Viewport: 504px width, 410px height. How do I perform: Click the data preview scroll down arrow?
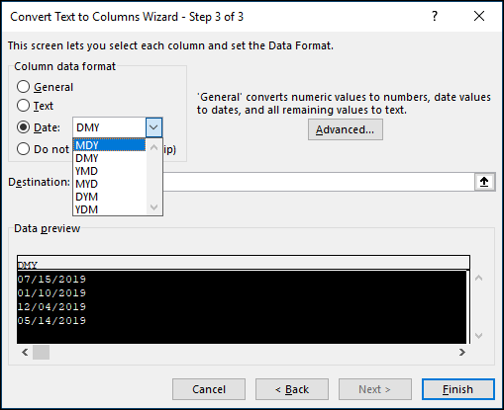coord(479,335)
